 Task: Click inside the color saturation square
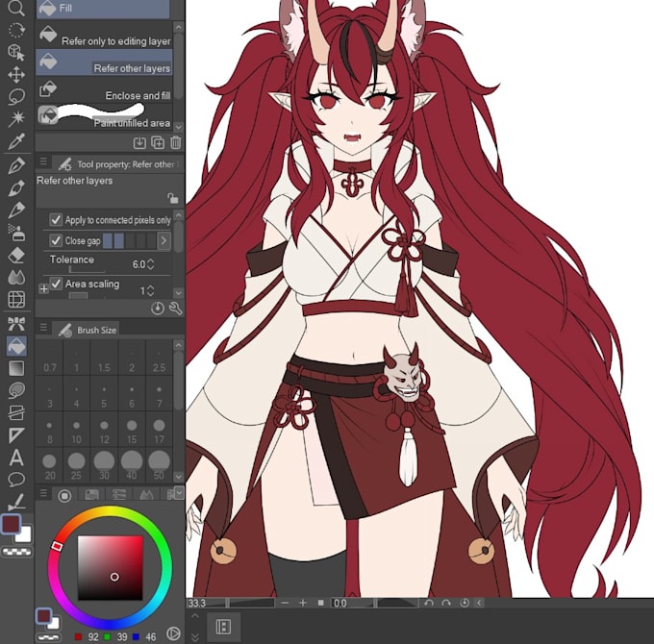110,568
